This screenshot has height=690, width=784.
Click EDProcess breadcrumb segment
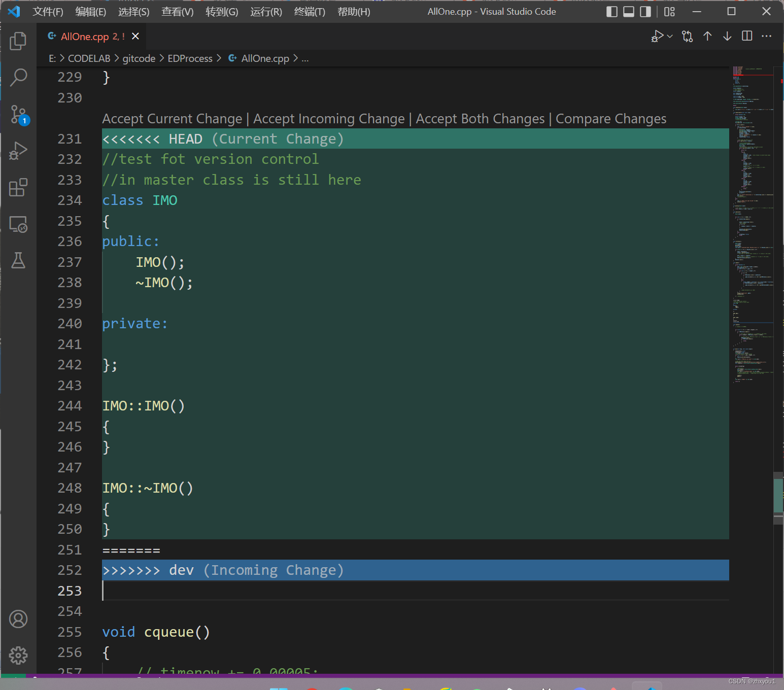(190, 58)
